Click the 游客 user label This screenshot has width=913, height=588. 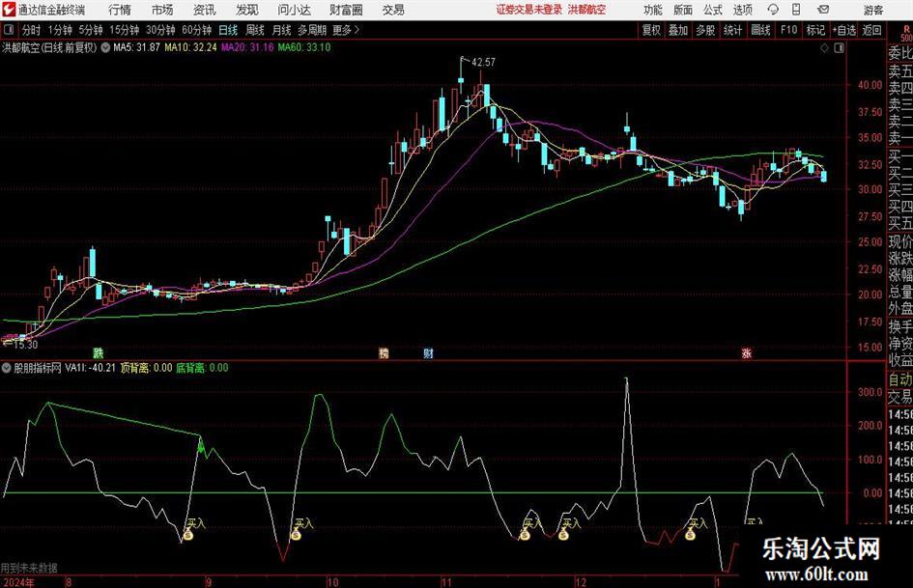coord(872,10)
